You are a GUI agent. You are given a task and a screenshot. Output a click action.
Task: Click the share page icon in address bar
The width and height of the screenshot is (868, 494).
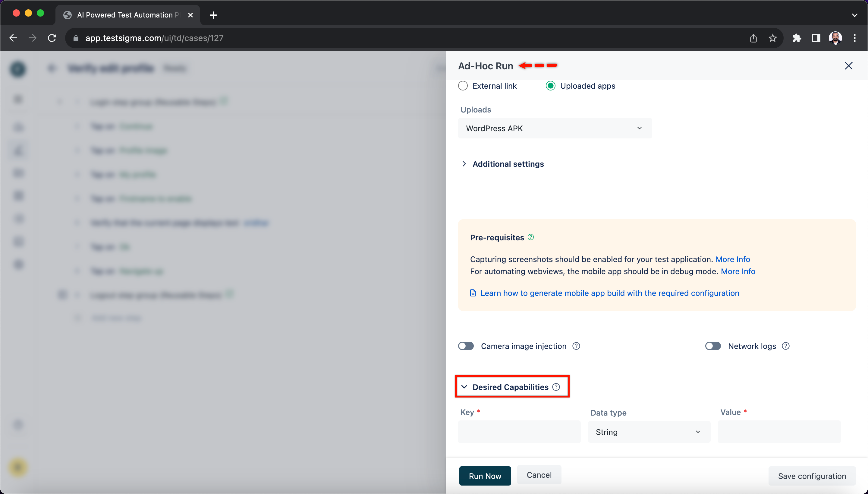click(x=753, y=38)
